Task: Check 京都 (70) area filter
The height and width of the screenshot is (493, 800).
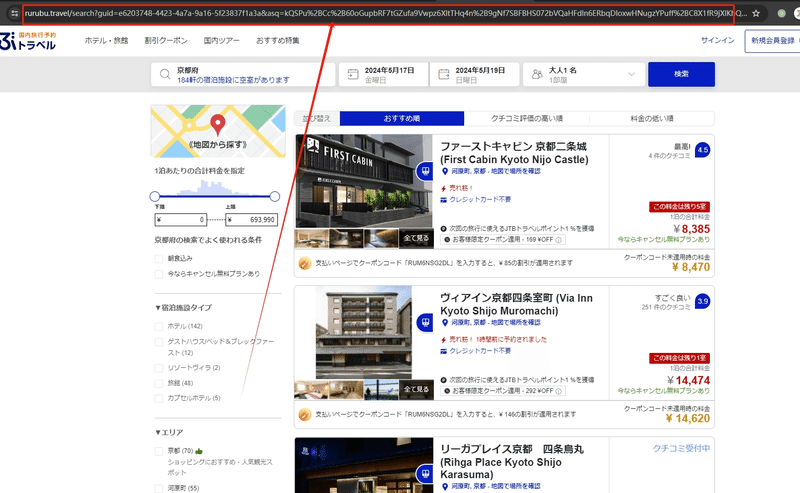Action: tap(159, 451)
